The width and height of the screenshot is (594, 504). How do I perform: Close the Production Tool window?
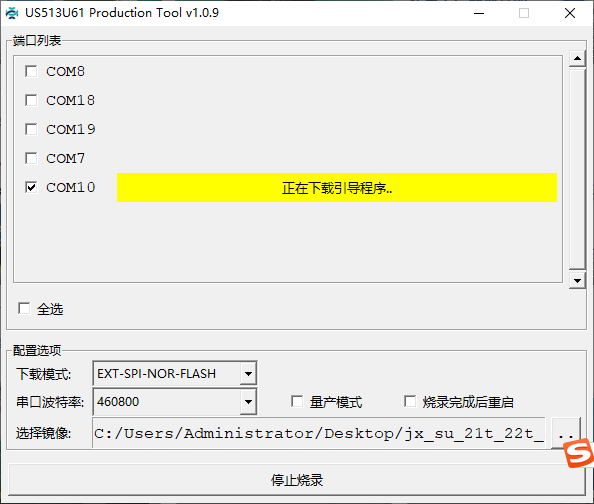click(x=570, y=13)
